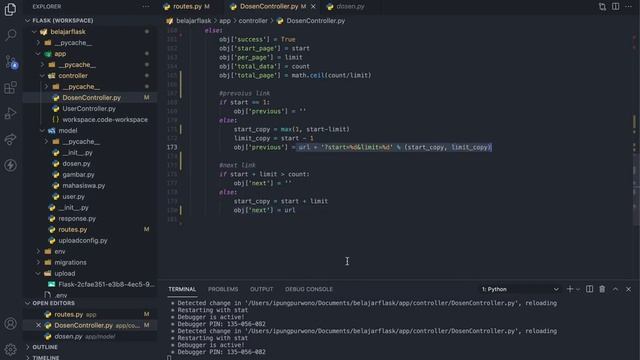
Task: Open user.py in model folder
Action: [73, 196]
